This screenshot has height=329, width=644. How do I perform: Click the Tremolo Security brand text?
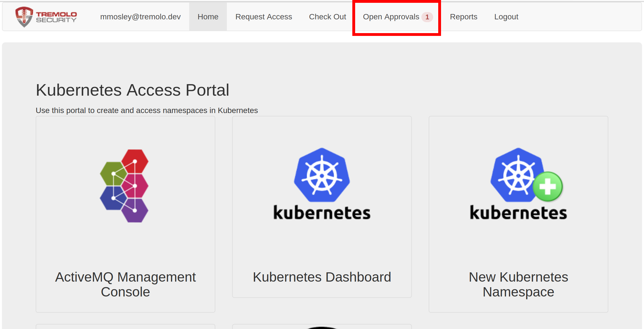point(56,17)
